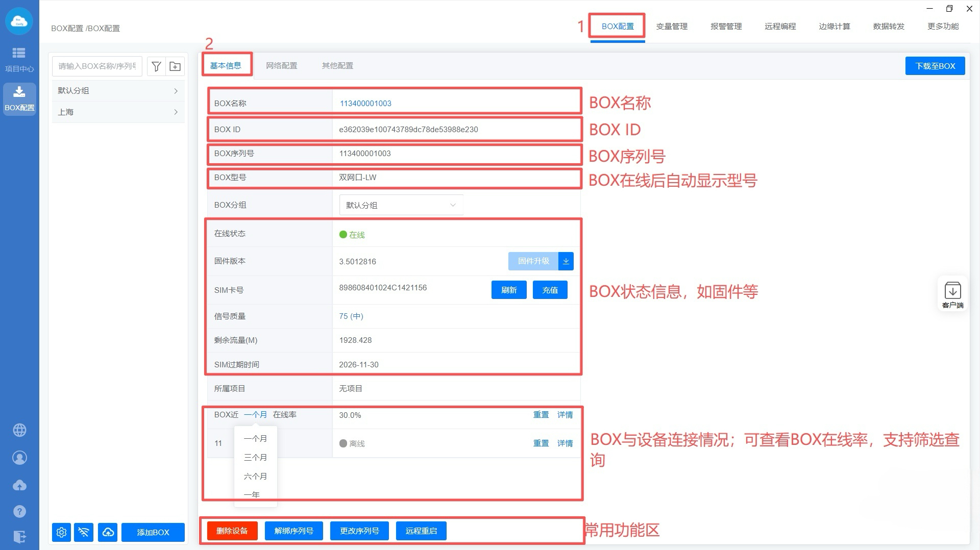The height and width of the screenshot is (550, 980).
Task: Click the filter funnel icon
Action: coord(156,66)
